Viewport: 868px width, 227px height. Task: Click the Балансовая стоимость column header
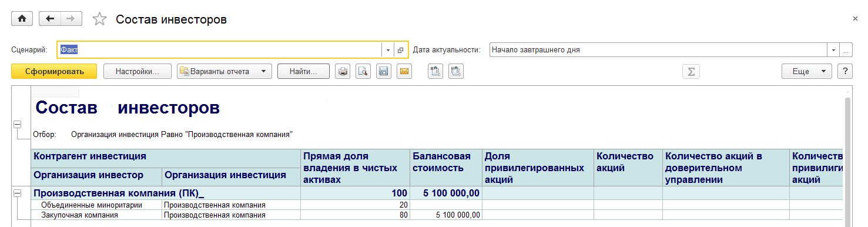coord(445,168)
